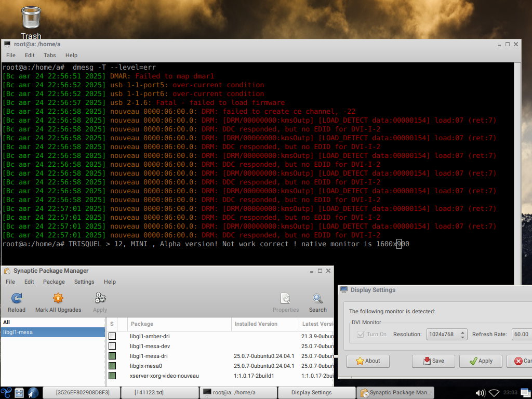Toggle the libglx-mesa0 installed checkbox
This screenshot has width=532, height=399.
[x=112, y=366]
